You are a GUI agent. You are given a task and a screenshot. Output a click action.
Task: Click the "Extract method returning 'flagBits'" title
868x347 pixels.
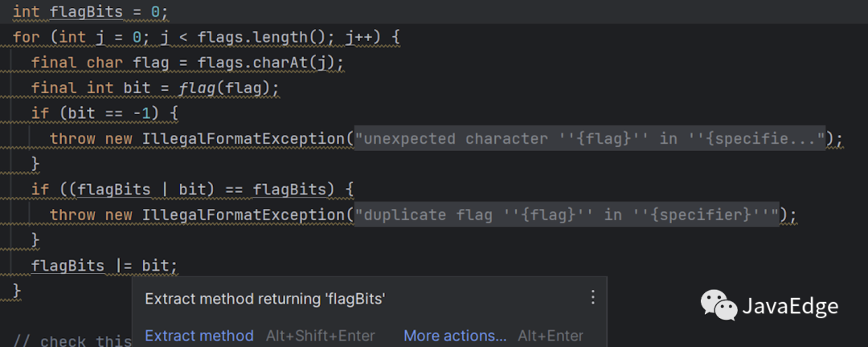[264, 299]
